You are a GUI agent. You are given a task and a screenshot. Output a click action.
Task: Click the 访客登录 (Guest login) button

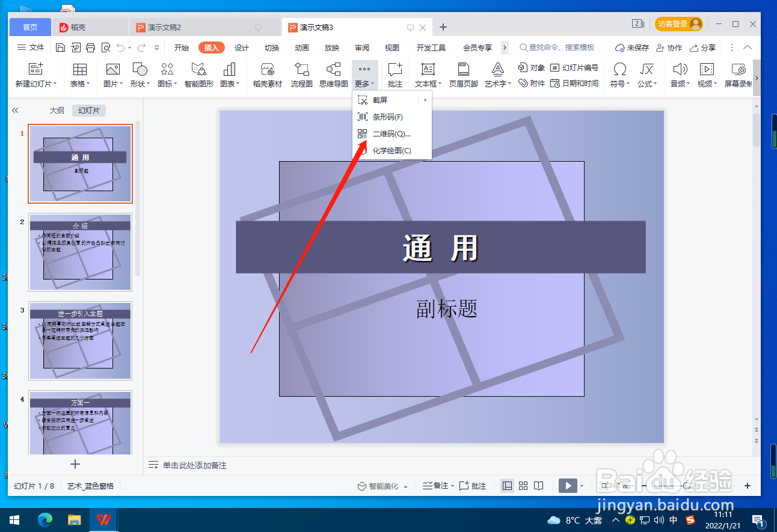(679, 24)
